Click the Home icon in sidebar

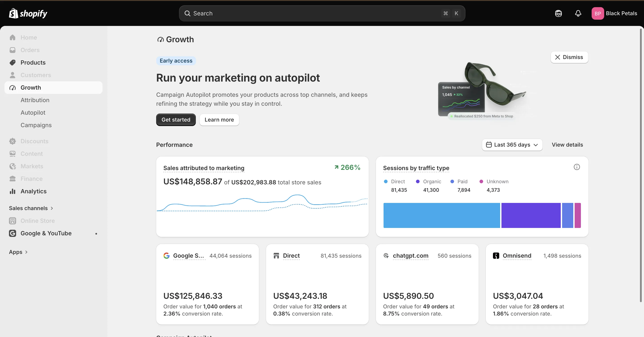13,38
